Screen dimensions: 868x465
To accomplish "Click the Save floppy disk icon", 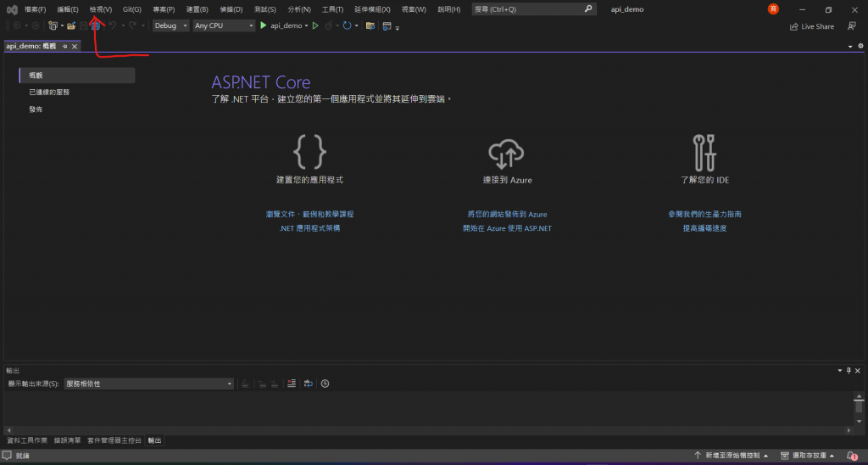I will [x=84, y=25].
